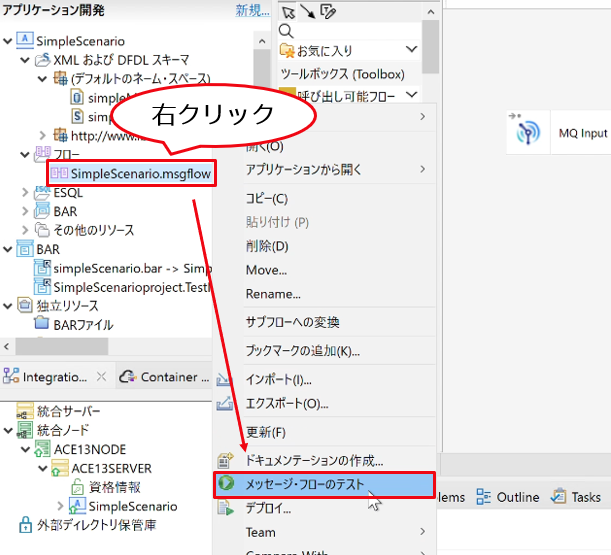Click the 独立リソース folder icon
The image size is (611, 555).
[x=25, y=305]
